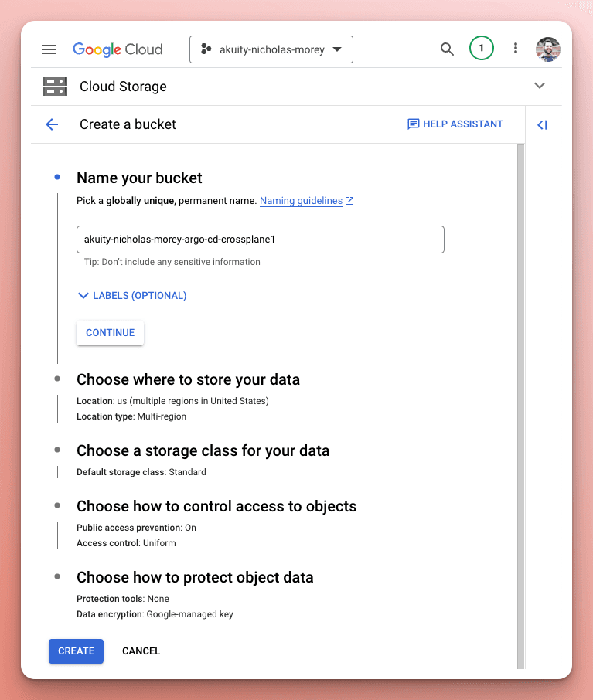Open the search magnifier icon

[447, 49]
